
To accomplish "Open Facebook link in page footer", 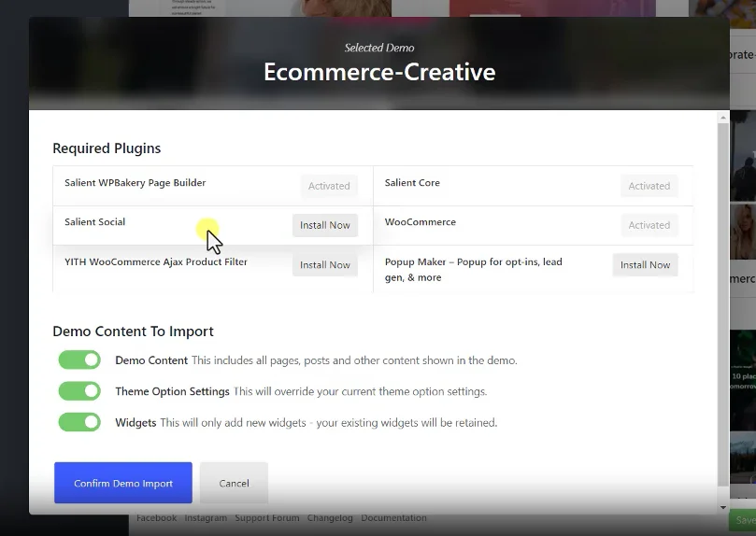I will [x=156, y=518].
